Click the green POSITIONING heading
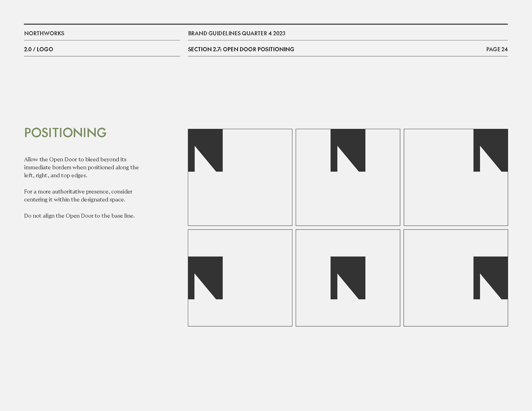This screenshot has height=411, width=532. (65, 133)
